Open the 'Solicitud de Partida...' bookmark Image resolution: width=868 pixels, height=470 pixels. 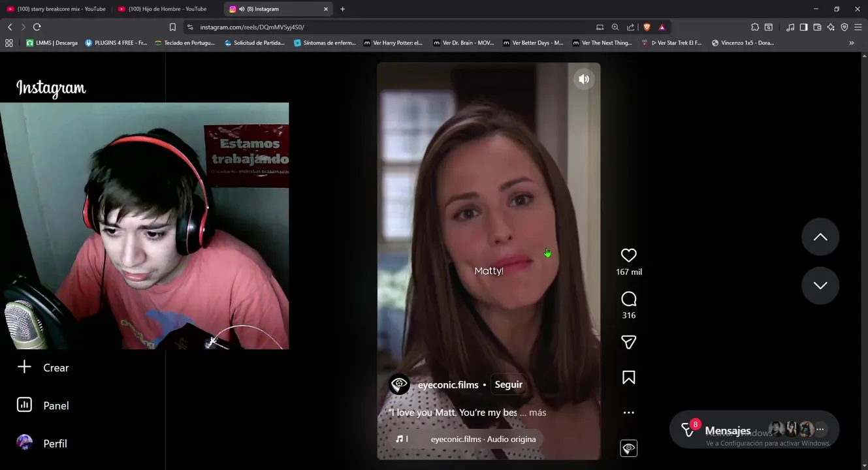[254, 42]
